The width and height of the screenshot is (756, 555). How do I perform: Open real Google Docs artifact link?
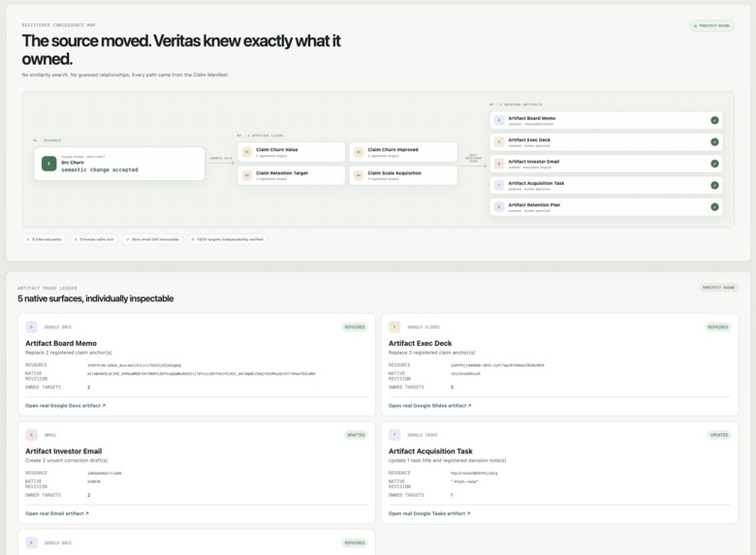click(65, 406)
